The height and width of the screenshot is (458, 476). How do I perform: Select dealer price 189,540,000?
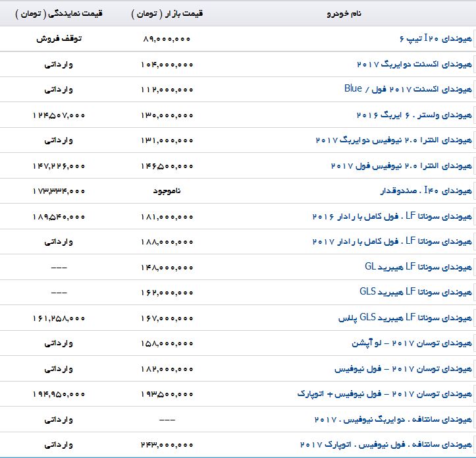[59, 217]
